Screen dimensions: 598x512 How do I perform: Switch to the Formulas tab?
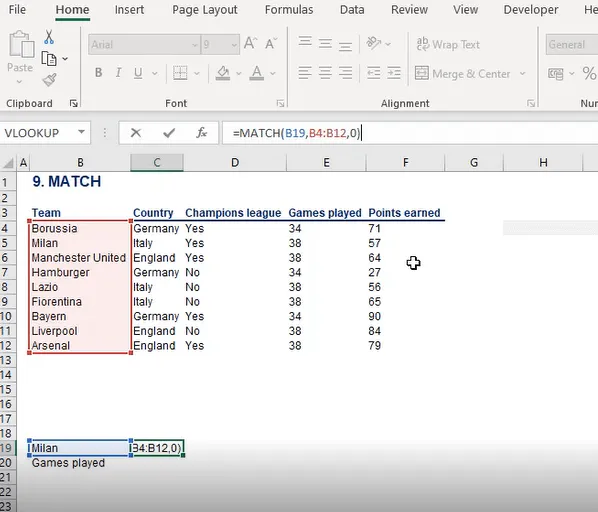(x=289, y=10)
